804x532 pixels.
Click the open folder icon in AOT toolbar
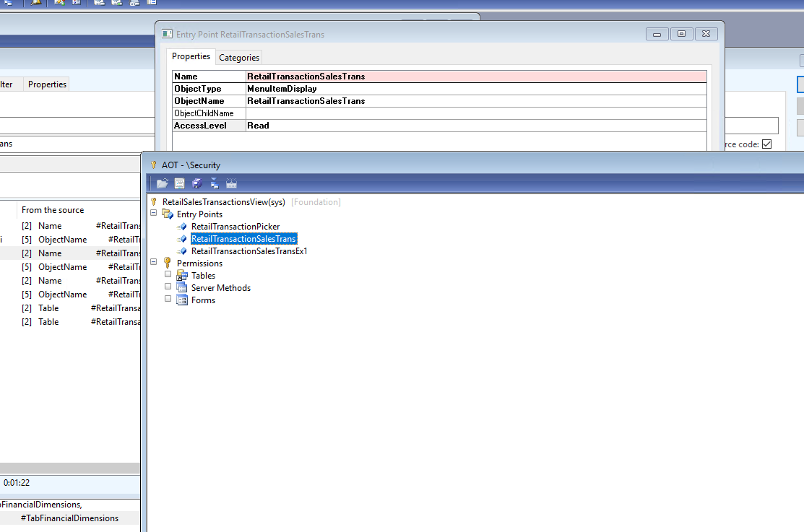click(x=162, y=183)
